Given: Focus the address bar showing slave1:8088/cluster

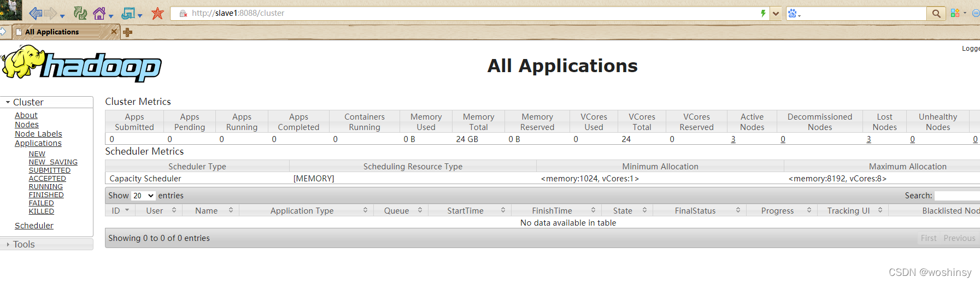Looking at the screenshot, I should click(x=470, y=13).
